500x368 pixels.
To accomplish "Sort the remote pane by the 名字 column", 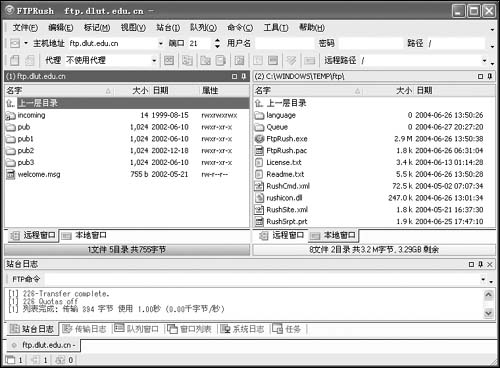I will [59, 90].
